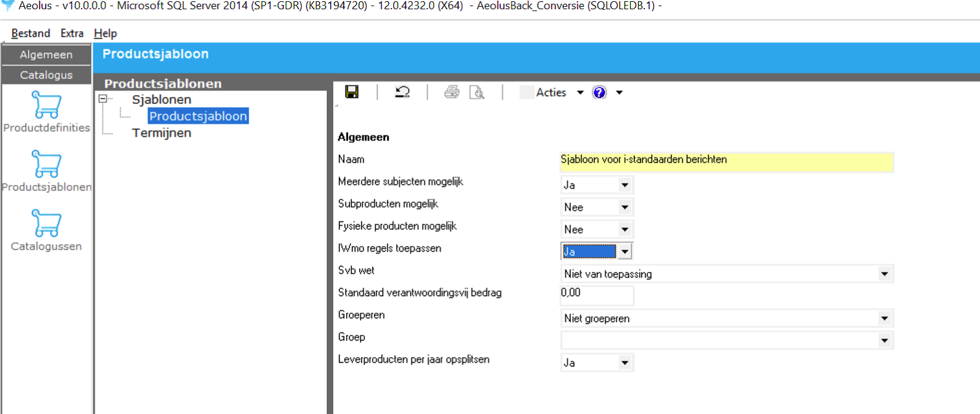Click the blue Help question mark icon

(599, 92)
